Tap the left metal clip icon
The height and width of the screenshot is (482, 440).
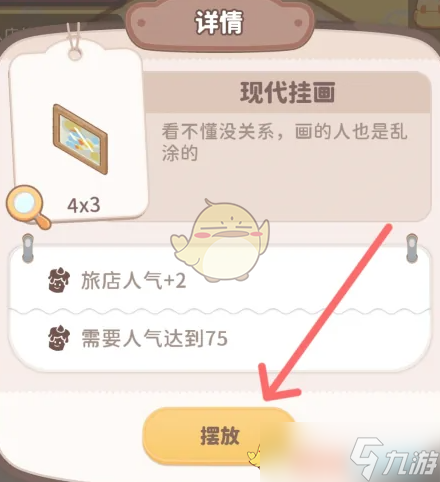[28, 248]
